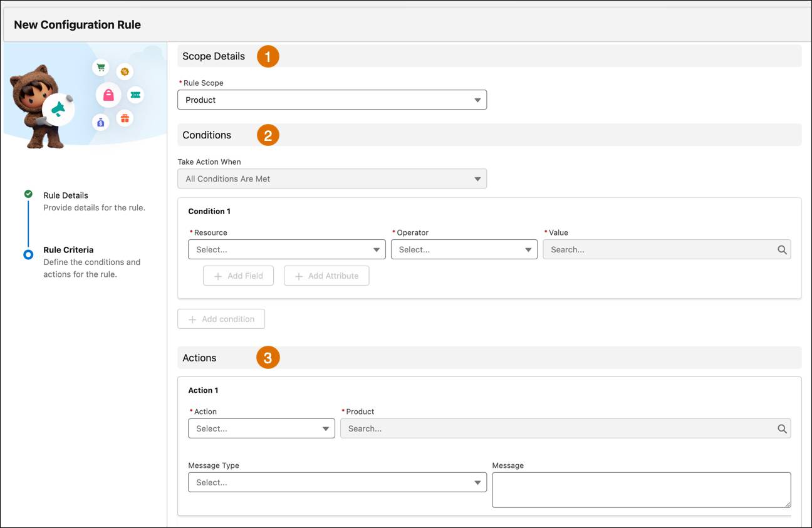Open the Rule Scope dropdown
Viewport: 812px width, 528px height.
pyautogui.click(x=332, y=100)
